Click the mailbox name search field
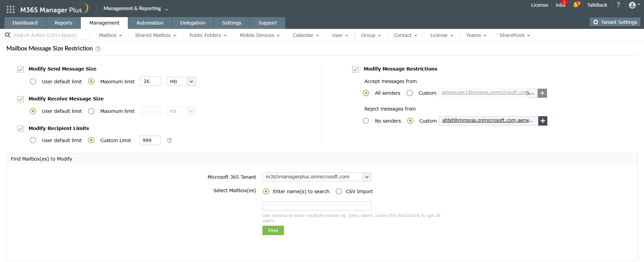The width and height of the screenshot is (644, 262). 317,206
